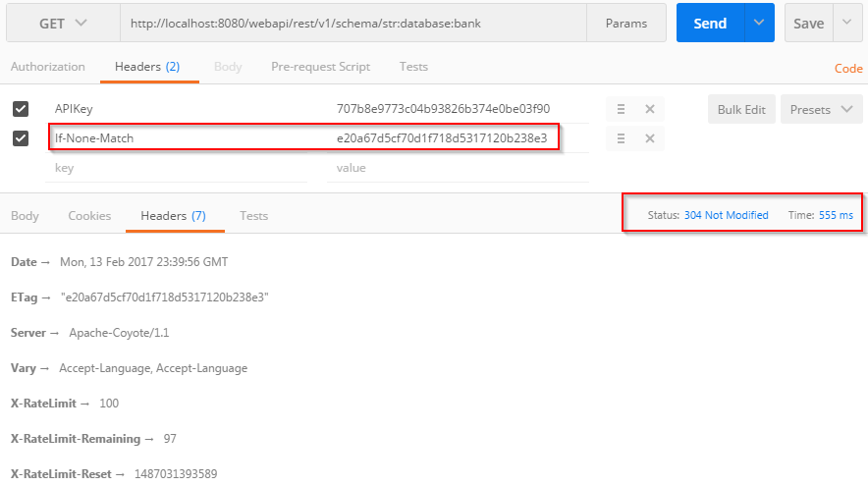Select the request Tests tab

click(413, 67)
